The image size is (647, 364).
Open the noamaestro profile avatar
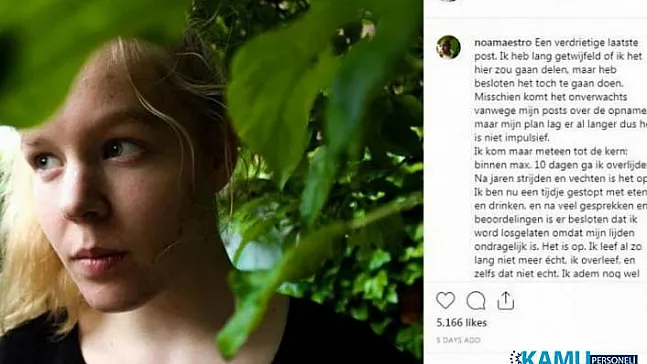click(449, 47)
